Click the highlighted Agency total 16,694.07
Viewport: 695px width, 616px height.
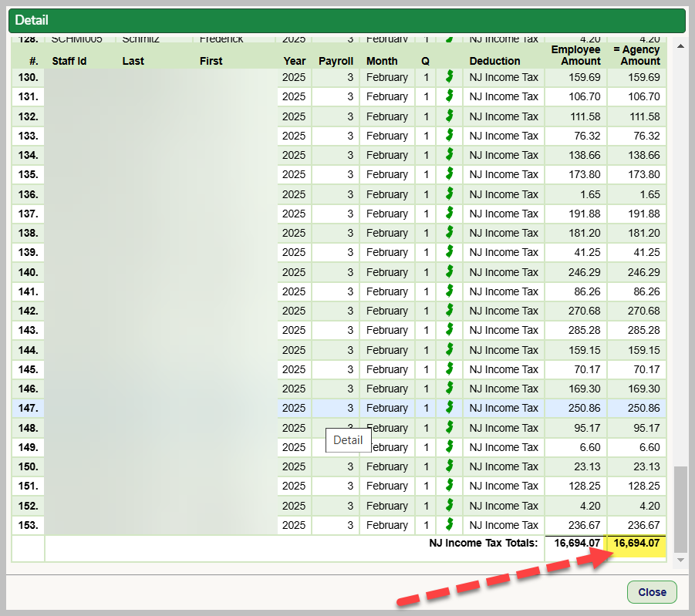(636, 543)
